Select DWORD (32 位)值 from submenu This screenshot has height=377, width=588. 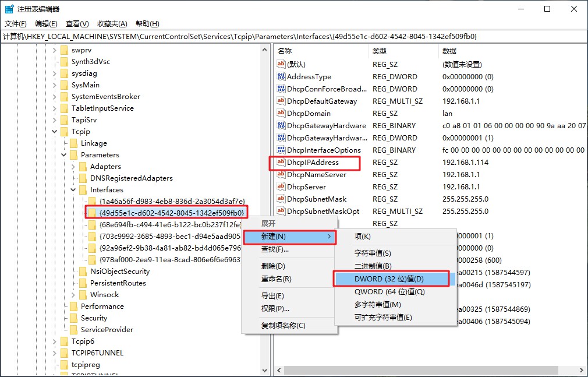pos(391,279)
